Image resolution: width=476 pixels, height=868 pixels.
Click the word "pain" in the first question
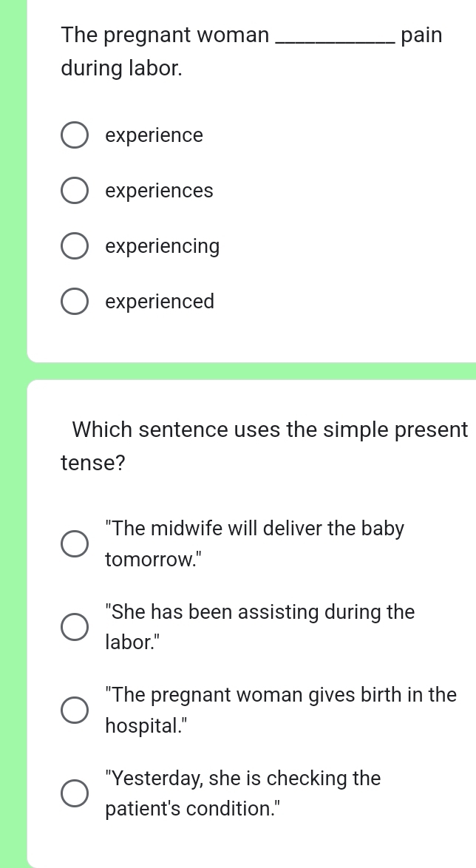pos(422,35)
